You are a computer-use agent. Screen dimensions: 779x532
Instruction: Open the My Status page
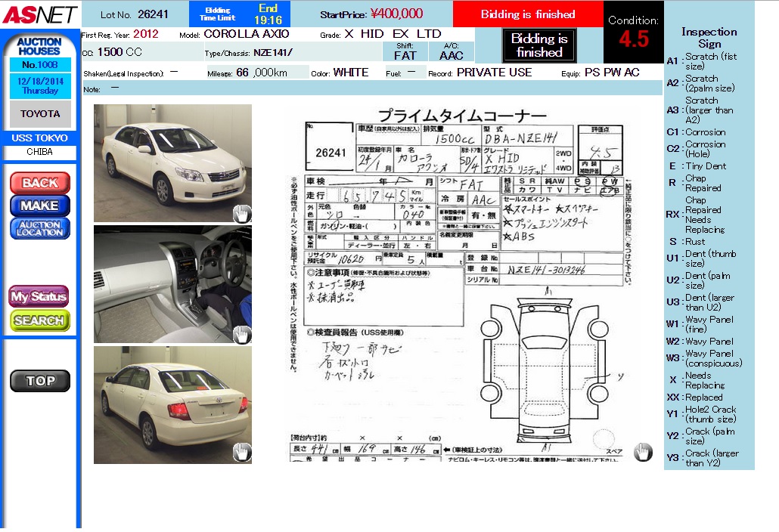tap(39, 296)
